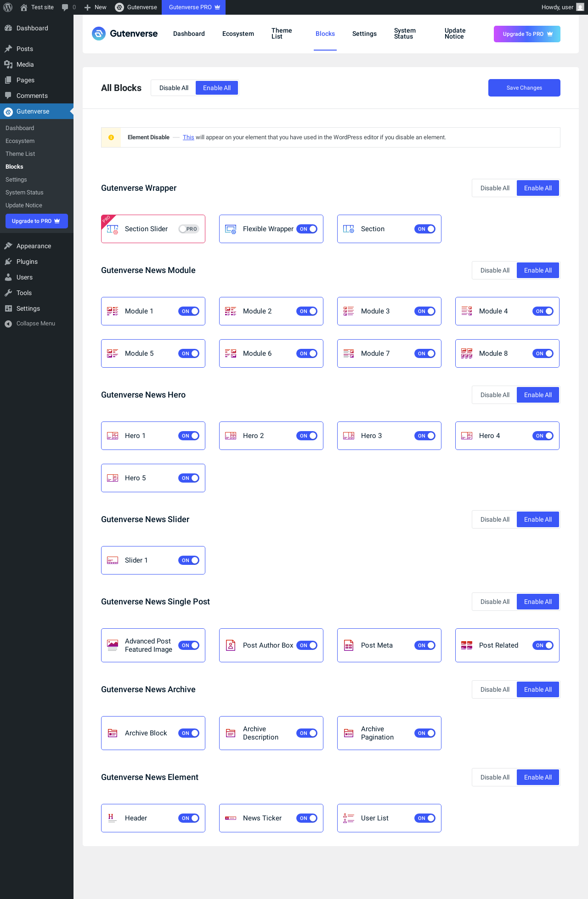Click the Module 1 block icon
Image resolution: width=588 pixels, height=899 pixels.
point(113,311)
